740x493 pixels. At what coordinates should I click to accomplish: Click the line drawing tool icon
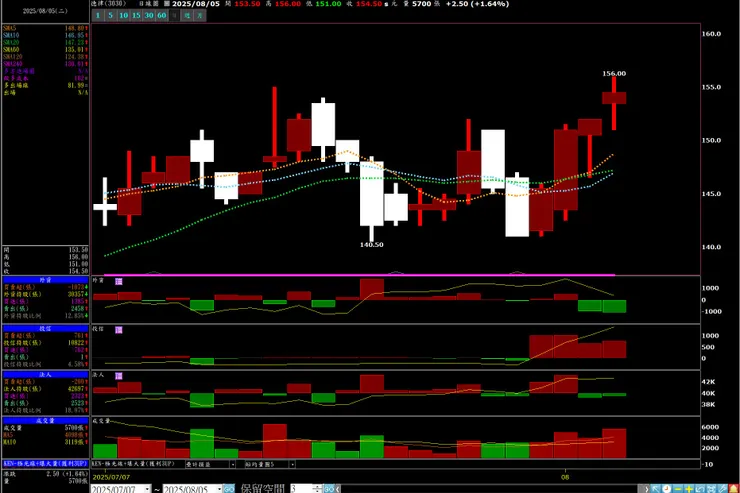(x=723, y=489)
